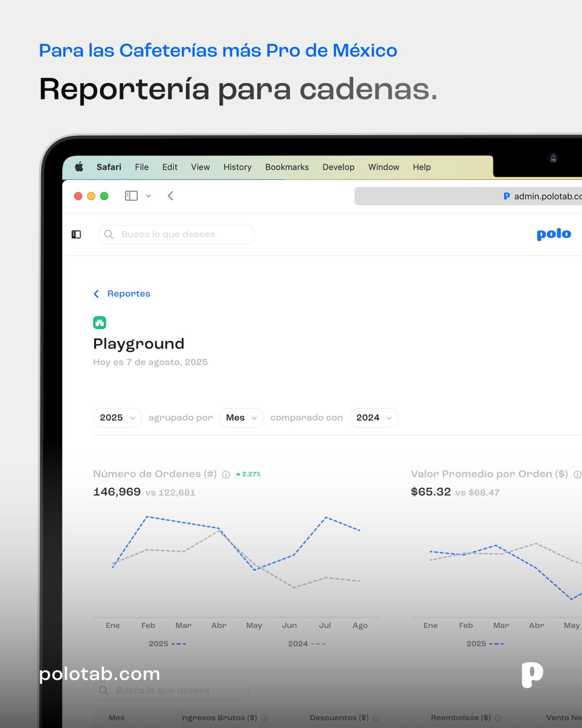The width and height of the screenshot is (582, 728).
Task: Click the polo logo
Action: pos(554,234)
